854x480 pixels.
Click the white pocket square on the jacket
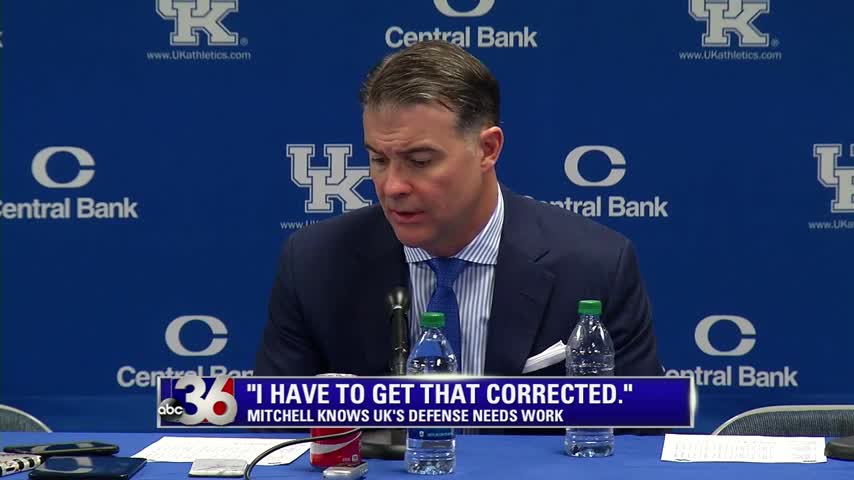coord(544,357)
